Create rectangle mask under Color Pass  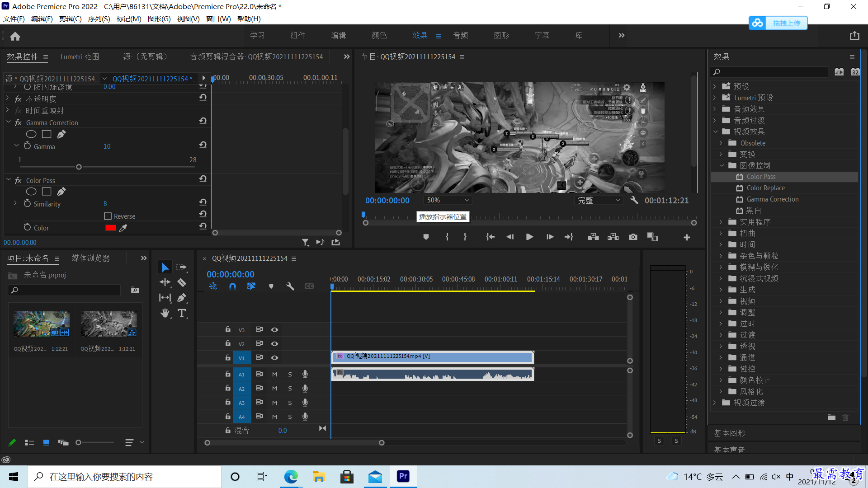47,192
